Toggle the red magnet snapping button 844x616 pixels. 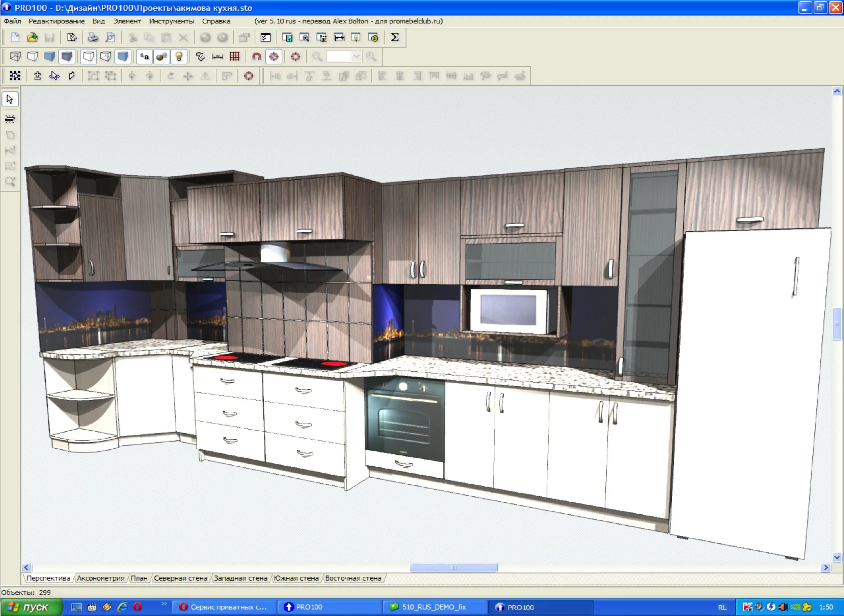256,57
